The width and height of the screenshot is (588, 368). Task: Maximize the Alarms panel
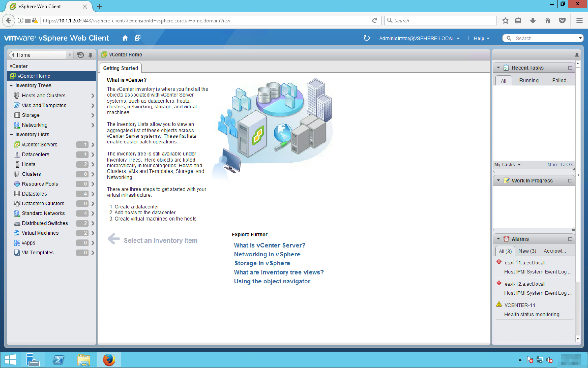pyautogui.click(x=570, y=239)
